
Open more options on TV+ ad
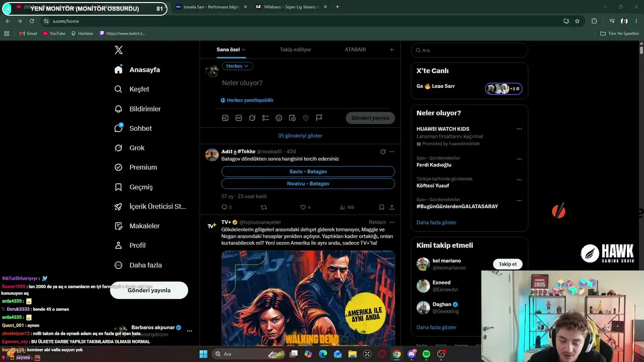[x=392, y=222]
